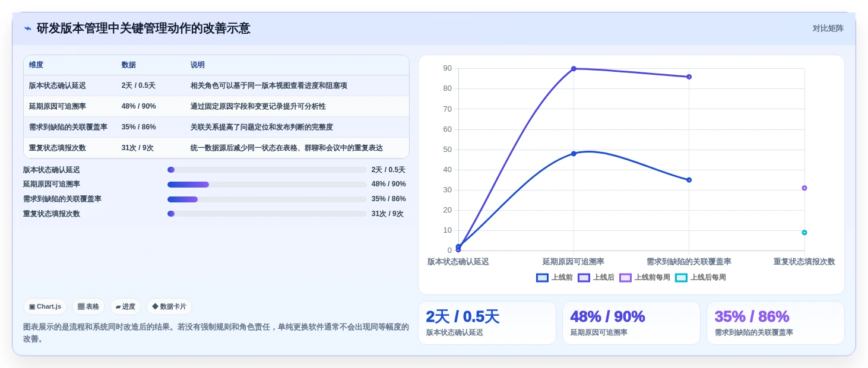Viewport: 868px width, 368px height.
Task: Click the 上线前 data point at 35
Action: 689,180
